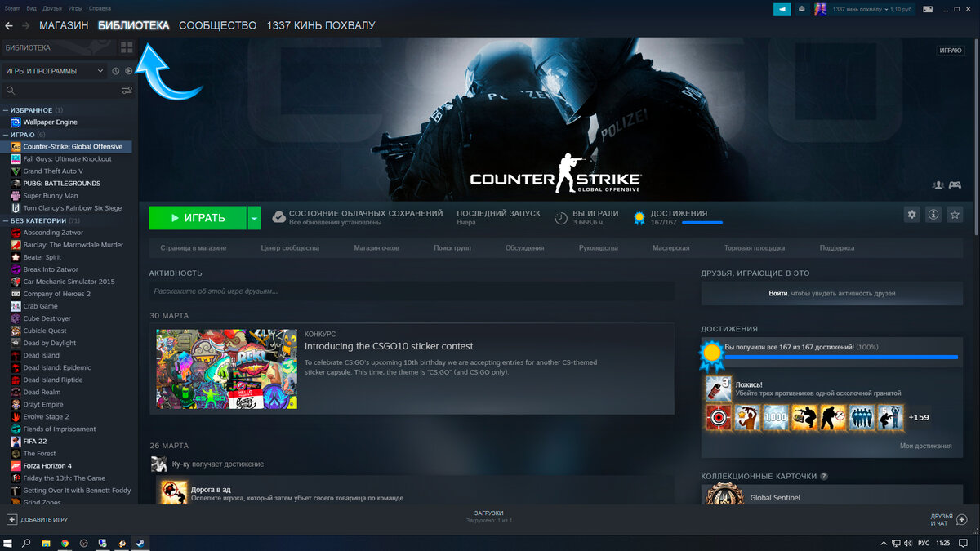This screenshot has height=551, width=980.
Task: Show game info circle icon
Action: 933,215
